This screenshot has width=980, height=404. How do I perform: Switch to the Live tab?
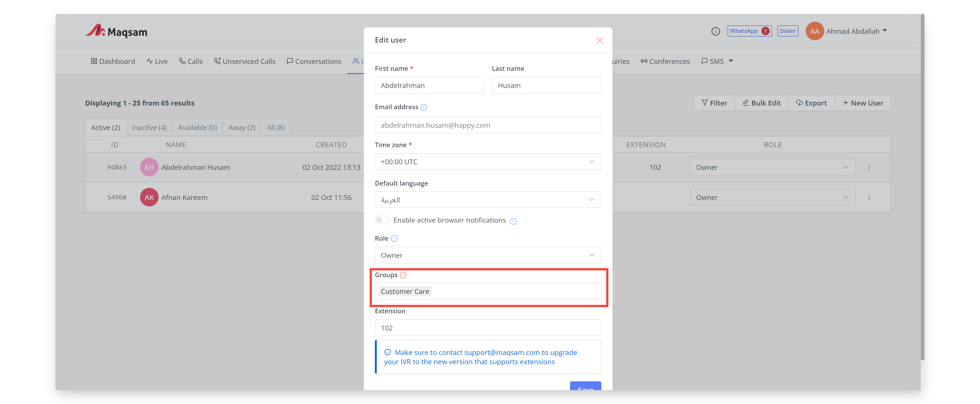click(x=157, y=61)
